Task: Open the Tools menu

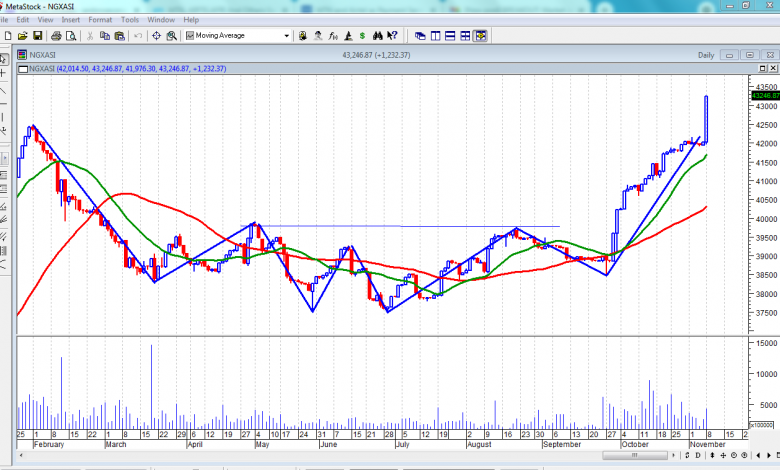Action: (130, 20)
